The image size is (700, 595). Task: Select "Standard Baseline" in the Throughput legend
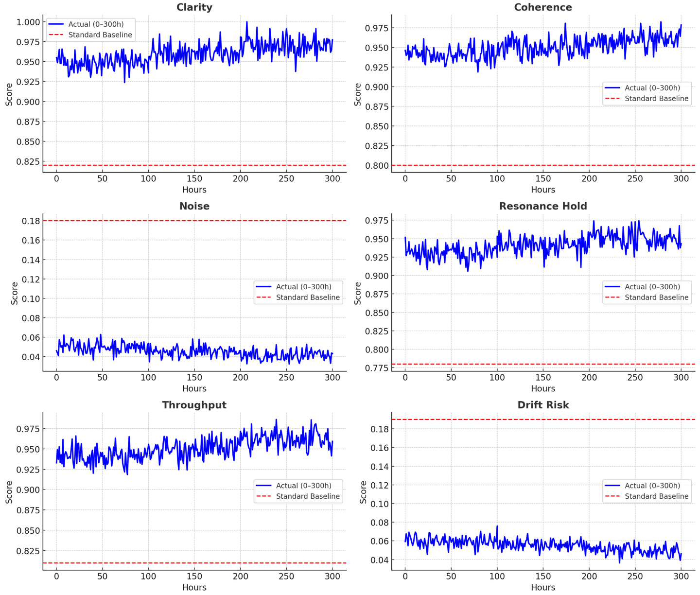pos(308,496)
